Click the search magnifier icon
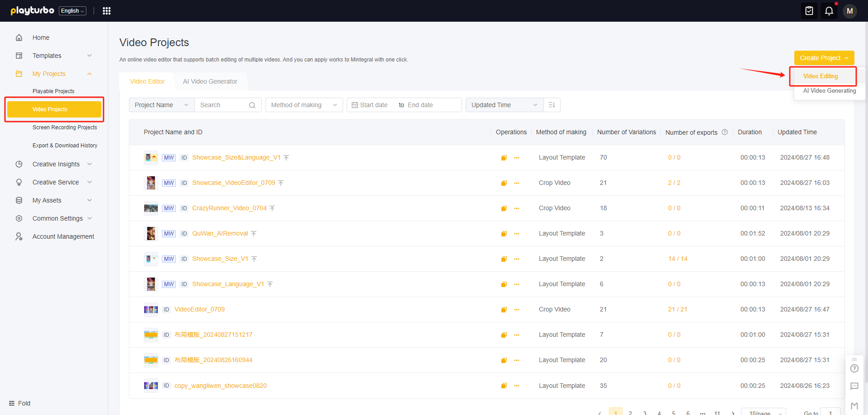Screen dimensions: 868x415 click(x=252, y=105)
